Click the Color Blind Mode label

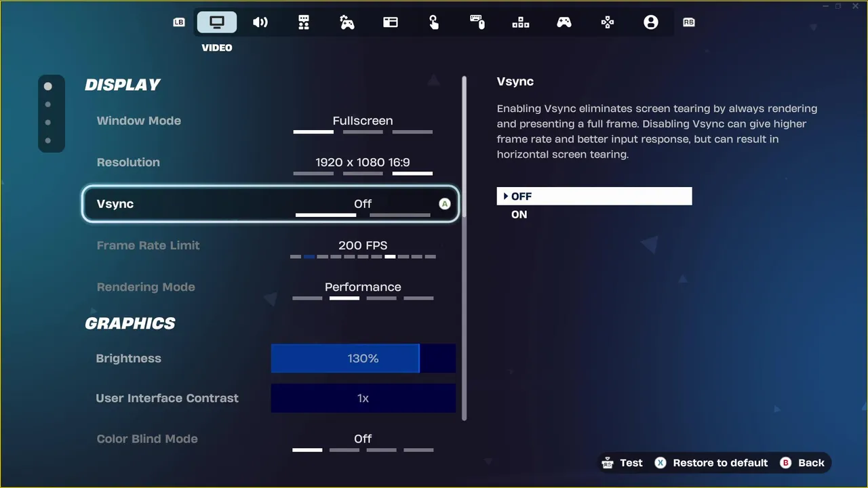(147, 439)
